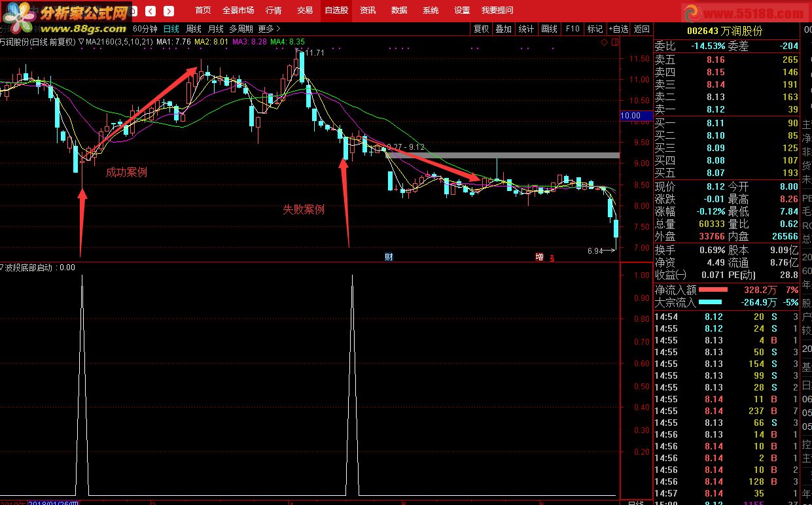The width and height of the screenshot is (812, 505).
Task: Open the 资讯 menu
Action: tap(368, 10)
